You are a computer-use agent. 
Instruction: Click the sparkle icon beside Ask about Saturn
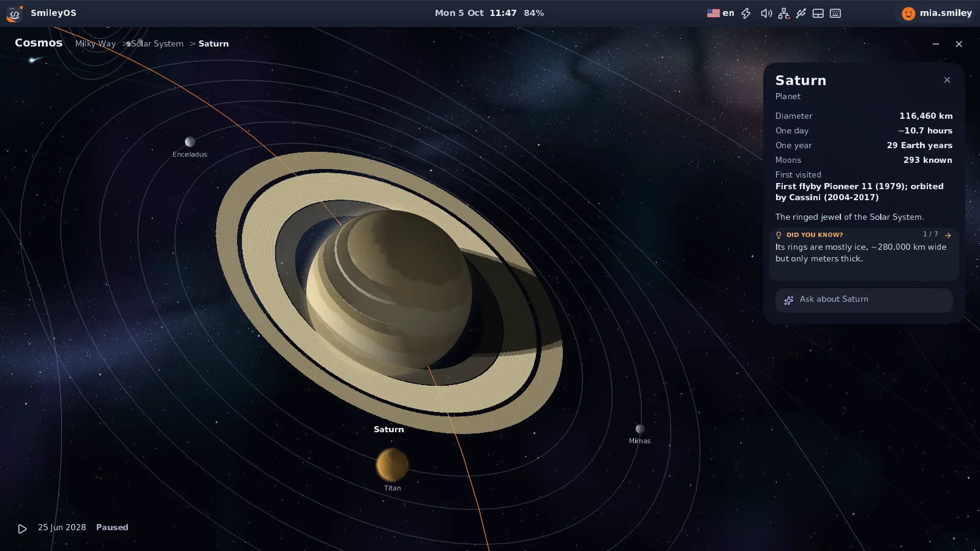click(x=789, y=300)
